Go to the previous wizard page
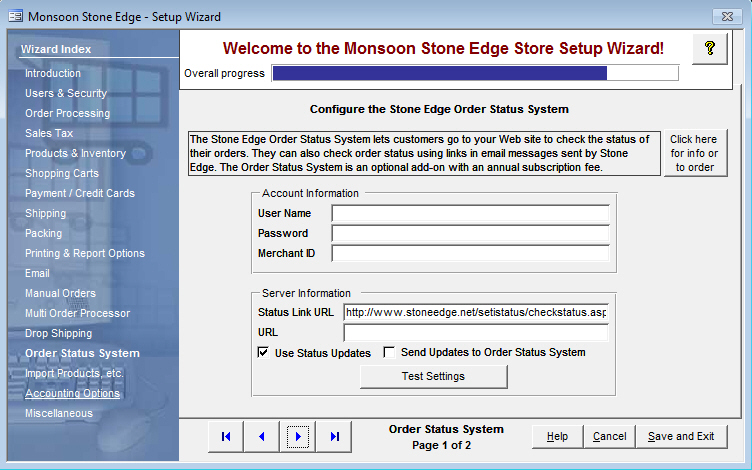The image size is (752, 470). pos(262,436)
